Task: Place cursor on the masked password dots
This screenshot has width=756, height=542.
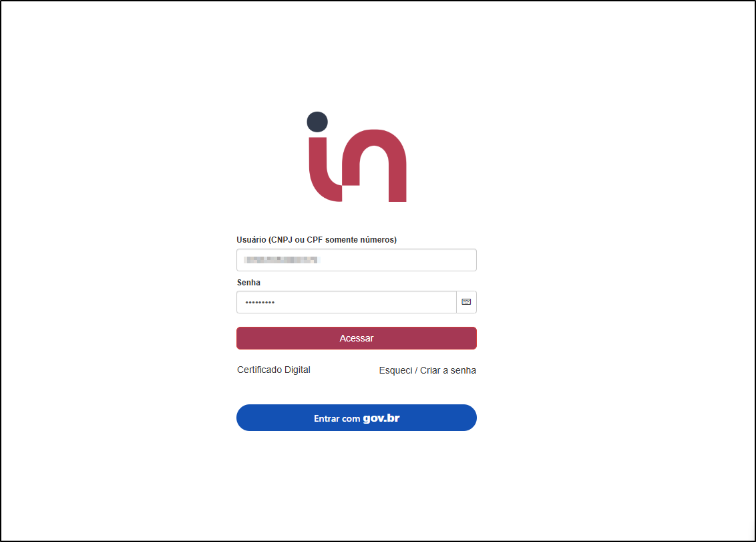Action: tap(260, 303)
